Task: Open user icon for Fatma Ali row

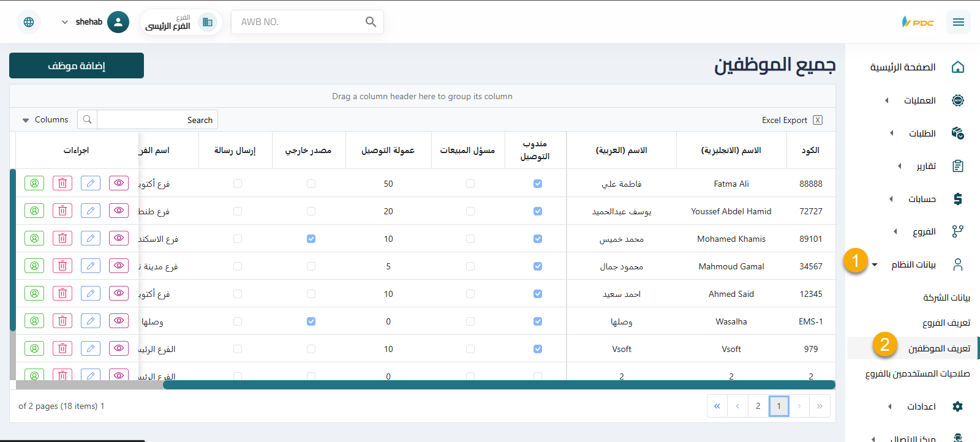Action: click(x=34, y=183)
